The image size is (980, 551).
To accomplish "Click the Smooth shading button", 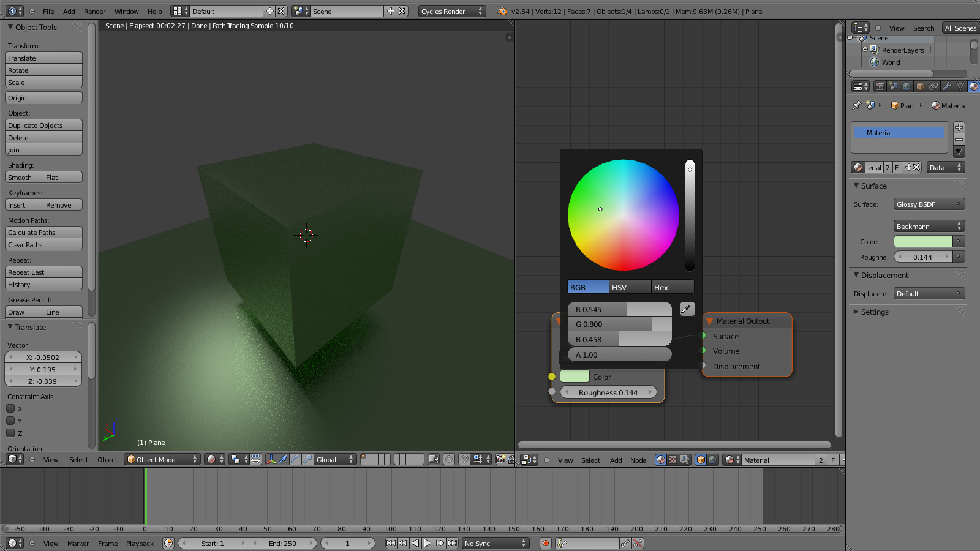I will click(24, 178).
